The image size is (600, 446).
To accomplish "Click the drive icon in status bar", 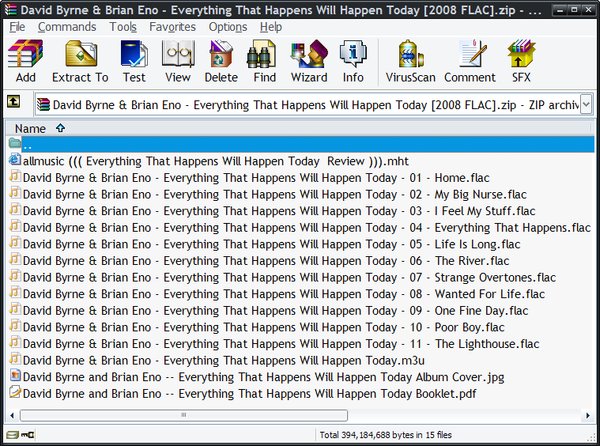I will pos(12,435).
